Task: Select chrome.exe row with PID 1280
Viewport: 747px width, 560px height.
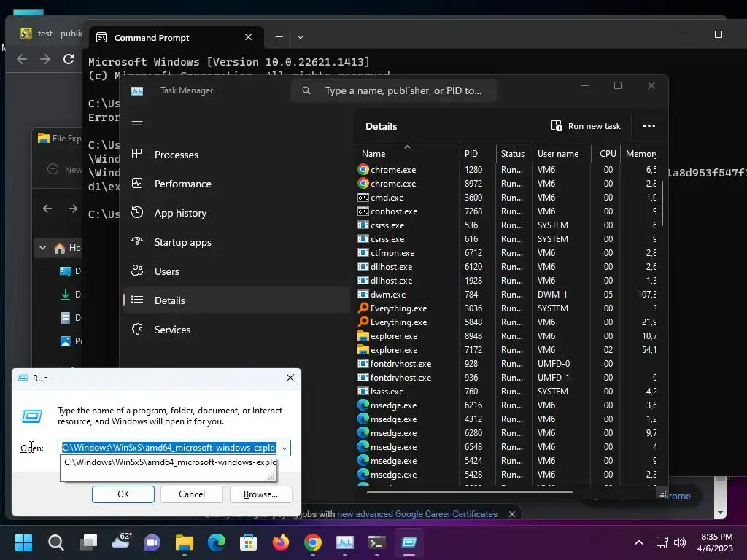Action: [508, 170]
